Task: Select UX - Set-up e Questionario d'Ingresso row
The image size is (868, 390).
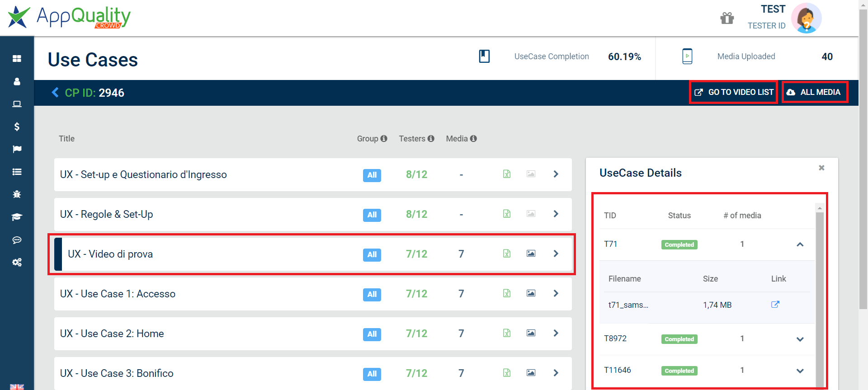Action: pos(313,174)
